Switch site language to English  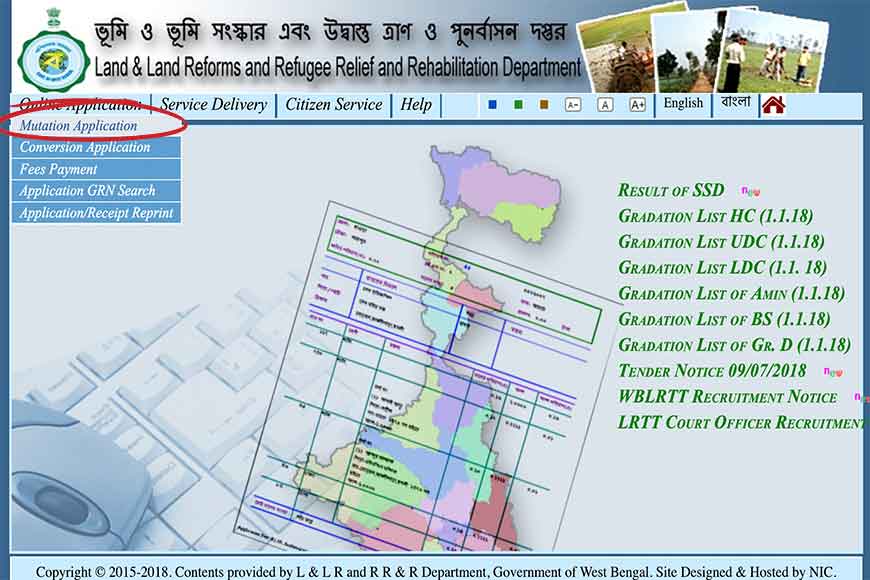pos(684,104)
